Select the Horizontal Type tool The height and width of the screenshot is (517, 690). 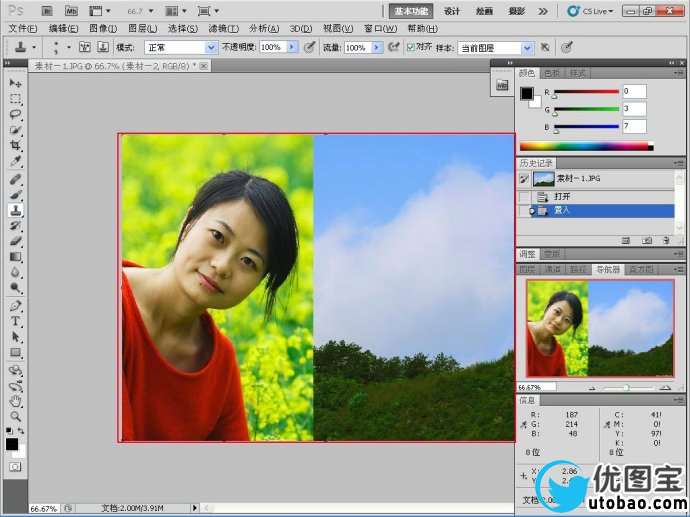[x=15, y=321]
